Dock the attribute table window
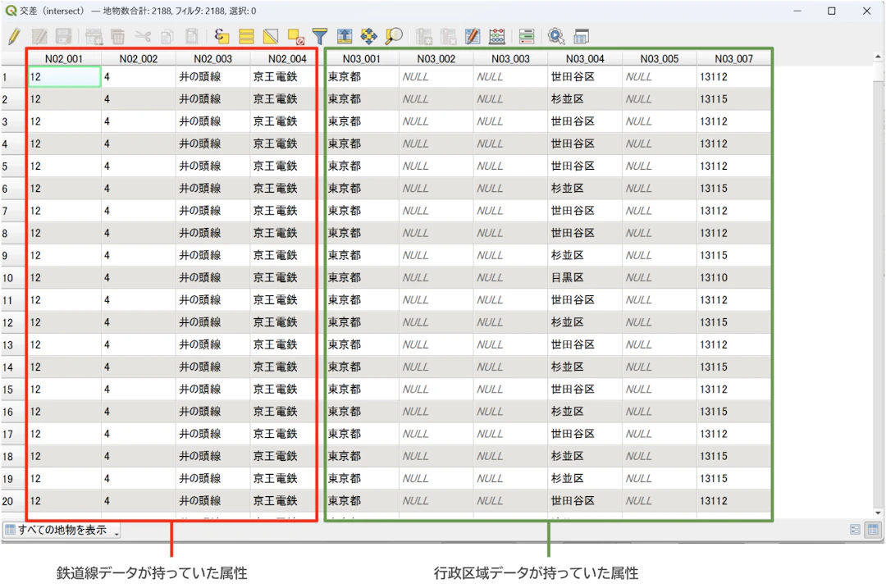The image size is (886, 588). point(581,36)
